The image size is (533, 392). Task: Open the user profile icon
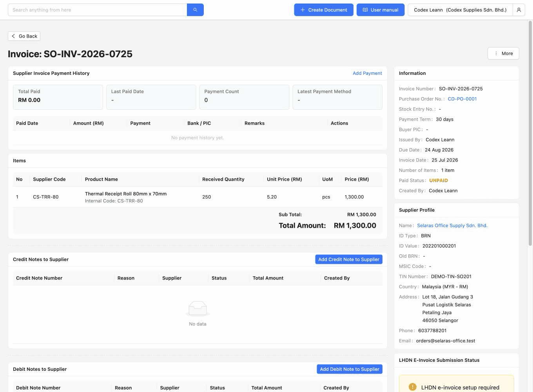click(x=519, y=10)
